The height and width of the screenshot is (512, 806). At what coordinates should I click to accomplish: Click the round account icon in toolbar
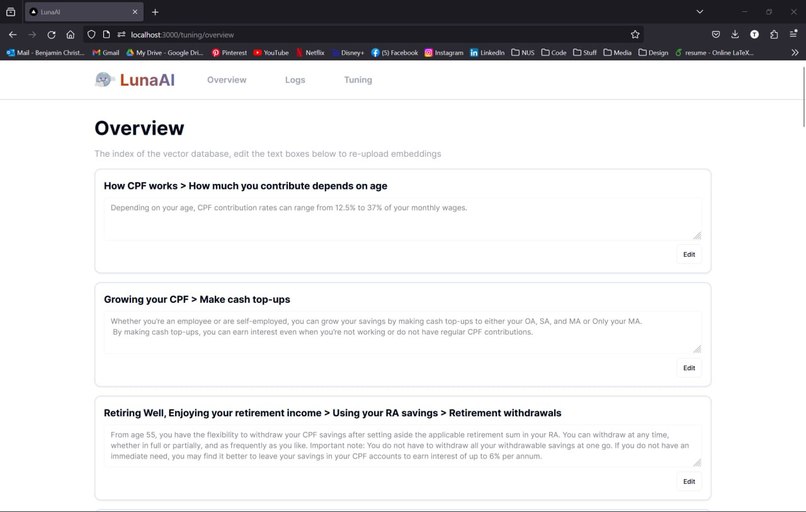[x=754, y=34]
